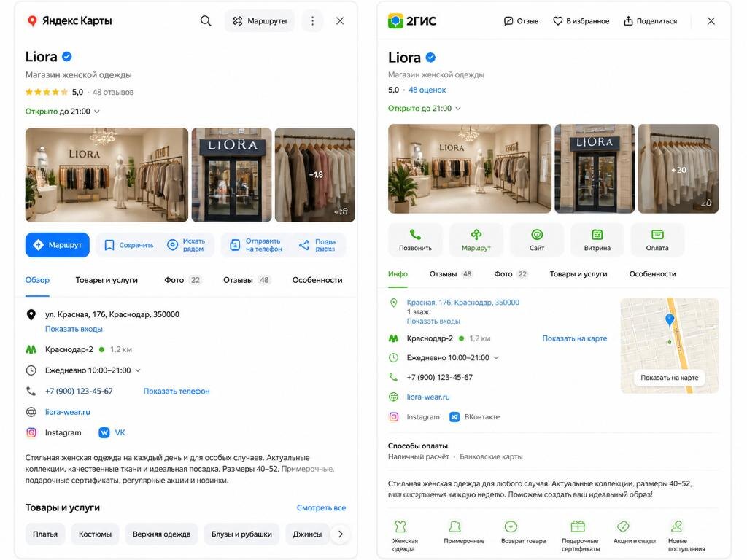This screenshot has width=747, height=560.
Task: Click Показать телефон link in Yandex Maps
Action: (x=177, y=391)
